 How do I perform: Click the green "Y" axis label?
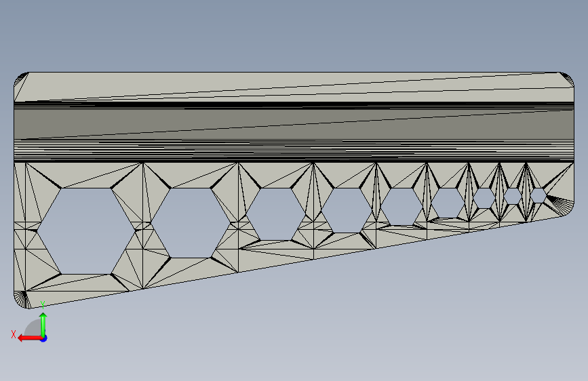pos(43,304)
